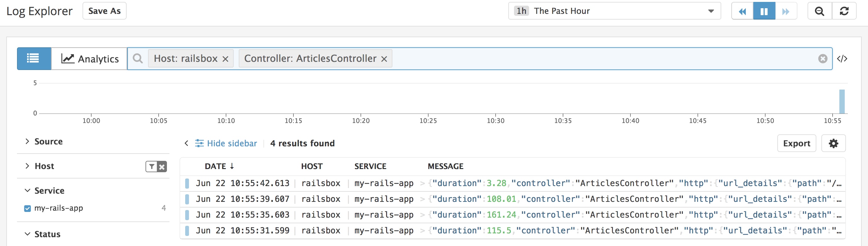Click the Export button
This screenshot has width=868, height=246.
point(797,143)
